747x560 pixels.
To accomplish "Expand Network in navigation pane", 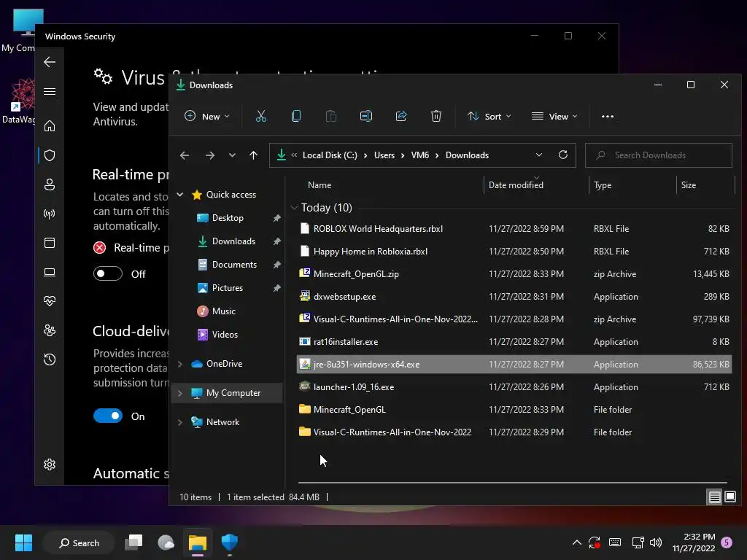I will (180, 422).
